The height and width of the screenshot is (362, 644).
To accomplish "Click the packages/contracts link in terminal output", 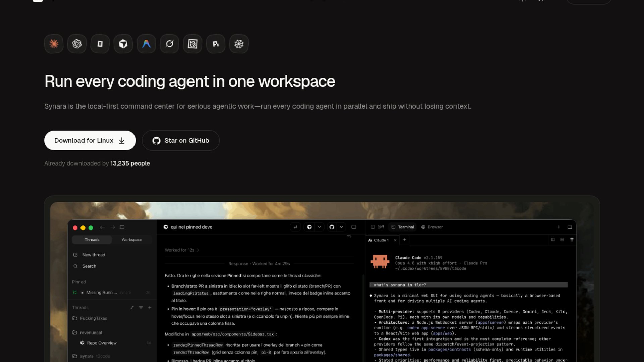I will (x=449, y=349).
